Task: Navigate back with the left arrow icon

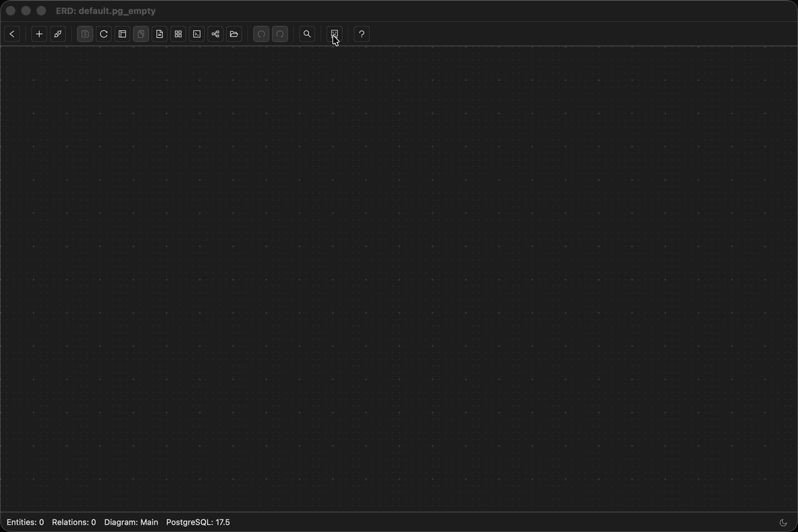Action: [12, 34]
